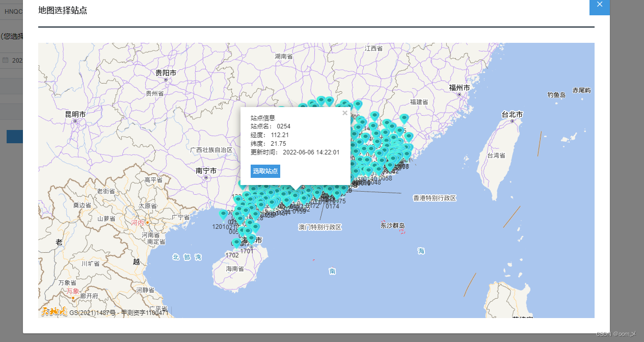The width and height of the screenshot is (644, 342).
Task: Click the isolated teal marker in the Beibu Gulf
Action: 223,214
